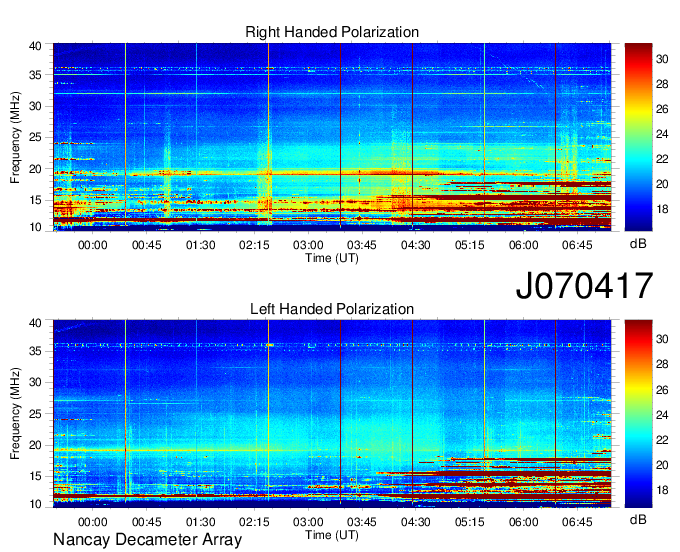This screenshot has width=680, height=552.
Task: Pick "00:45" time tick of Left Handed plot
Action: pyautogui.click(x=147, y=522)
